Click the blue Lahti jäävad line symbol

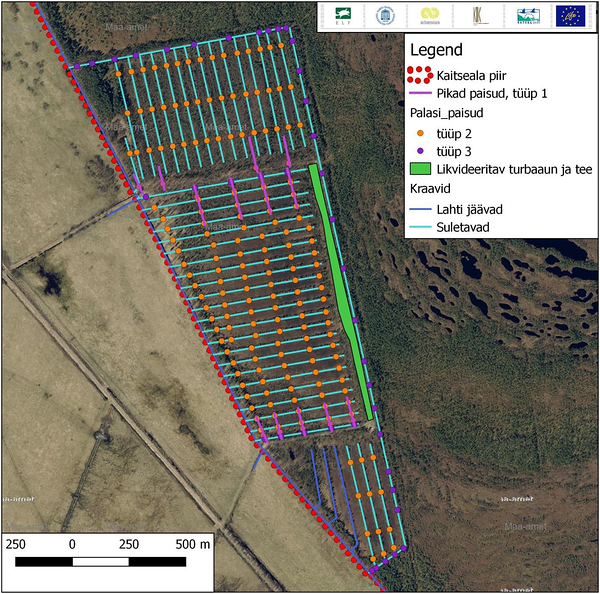419,209
